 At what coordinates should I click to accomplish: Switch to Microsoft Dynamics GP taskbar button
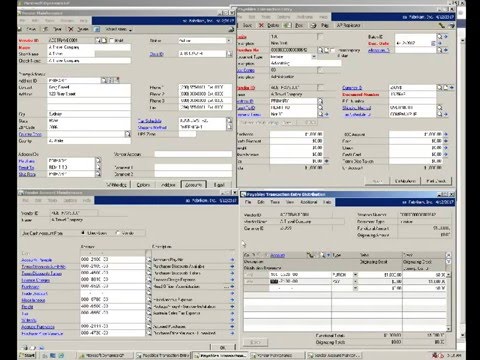[x=105, y=355]
